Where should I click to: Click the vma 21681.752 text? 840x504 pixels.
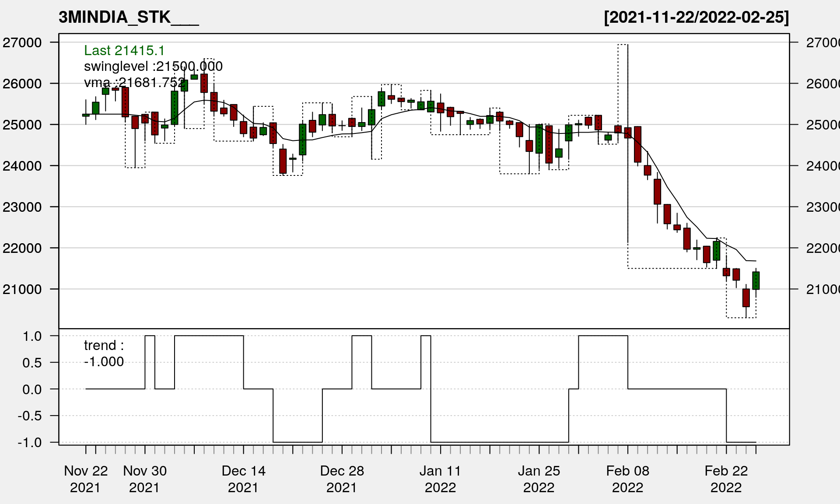click(x=134, y=82)
